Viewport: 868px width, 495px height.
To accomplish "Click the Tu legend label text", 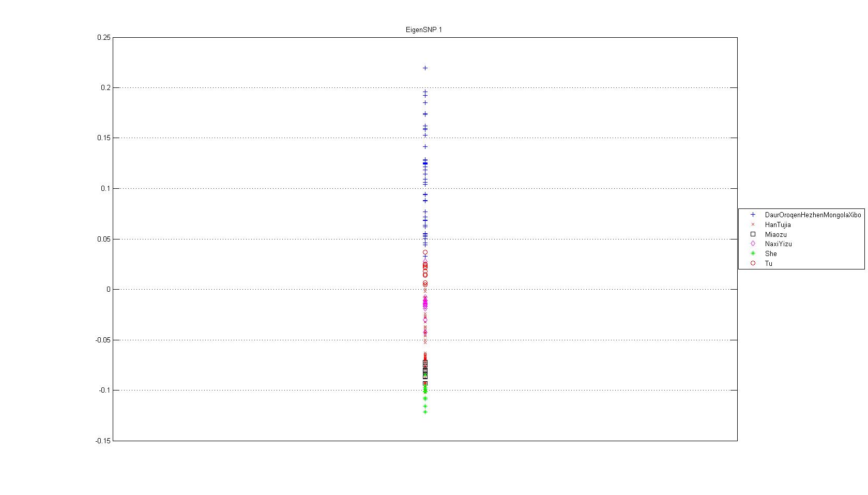I will click(x=769, y=263).
